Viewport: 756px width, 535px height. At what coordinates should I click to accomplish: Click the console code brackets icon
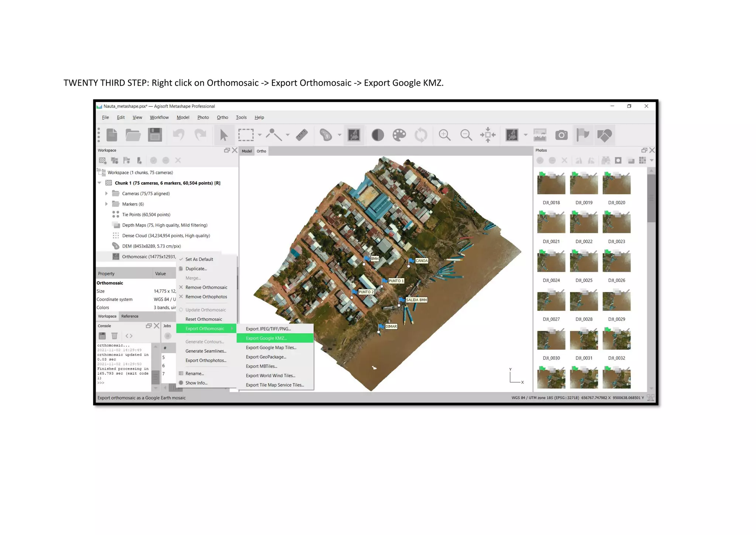pos(129,336)
